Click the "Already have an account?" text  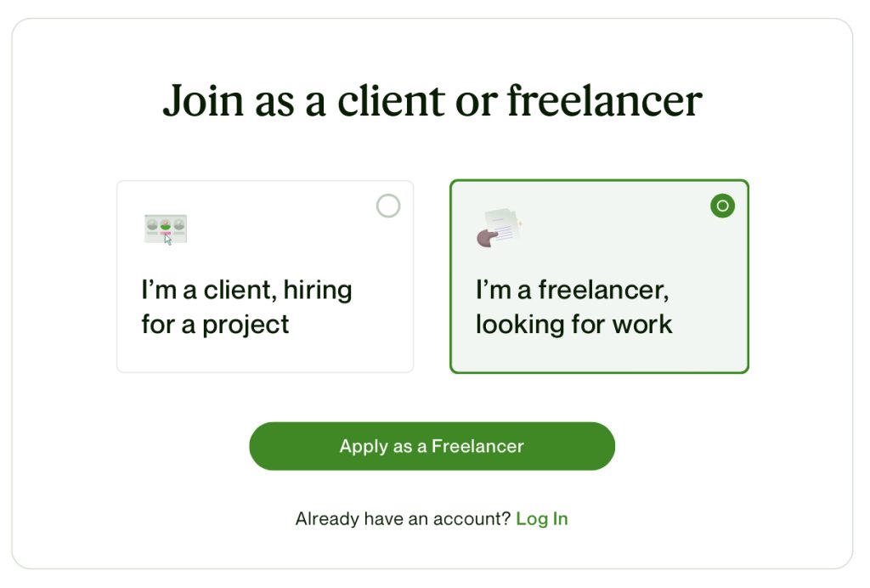coord(403,519)
